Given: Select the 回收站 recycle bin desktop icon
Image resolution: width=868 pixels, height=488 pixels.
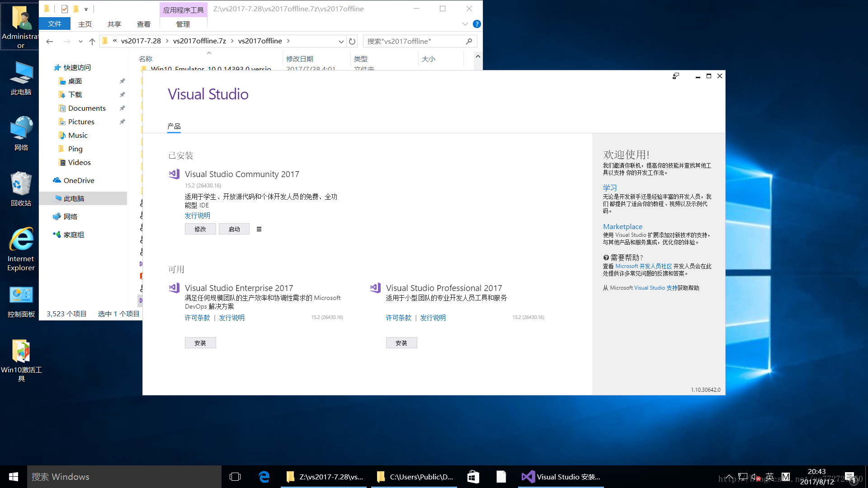Looking at the screenshot, I should pos(21,189).
